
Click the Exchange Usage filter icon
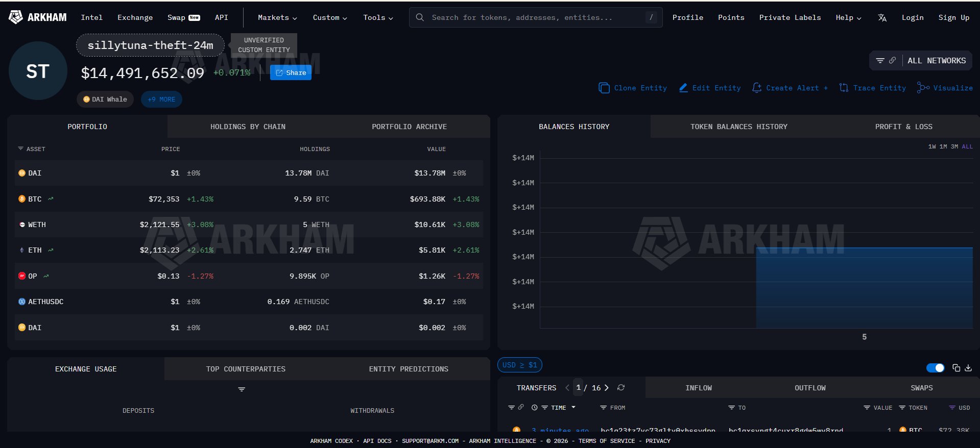coord(242,389)
